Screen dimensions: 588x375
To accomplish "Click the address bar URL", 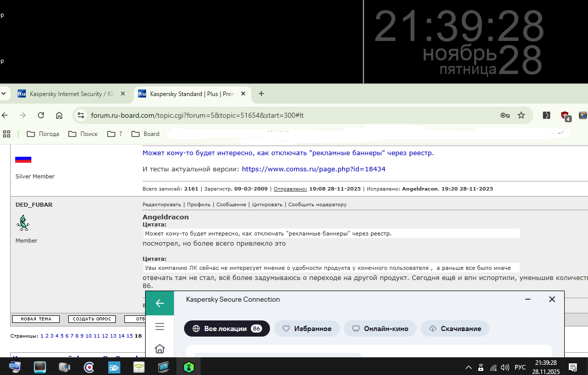I will [x=197, y=115].
